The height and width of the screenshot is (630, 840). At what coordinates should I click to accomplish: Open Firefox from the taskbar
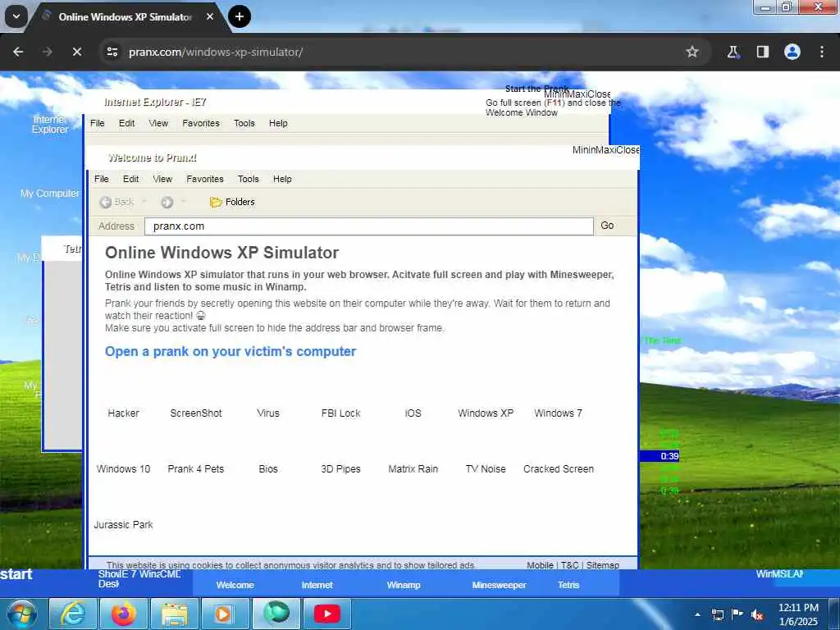123,614
